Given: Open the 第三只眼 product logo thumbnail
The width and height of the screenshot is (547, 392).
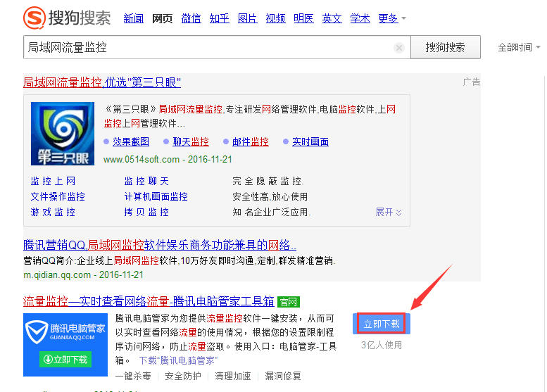Looking at the screenshot, I should point(63,134).
